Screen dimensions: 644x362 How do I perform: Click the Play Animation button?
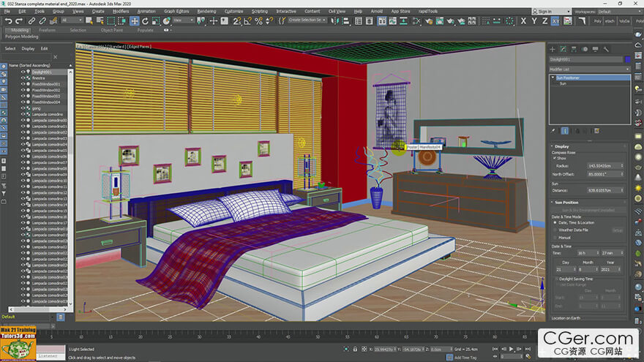512,349
